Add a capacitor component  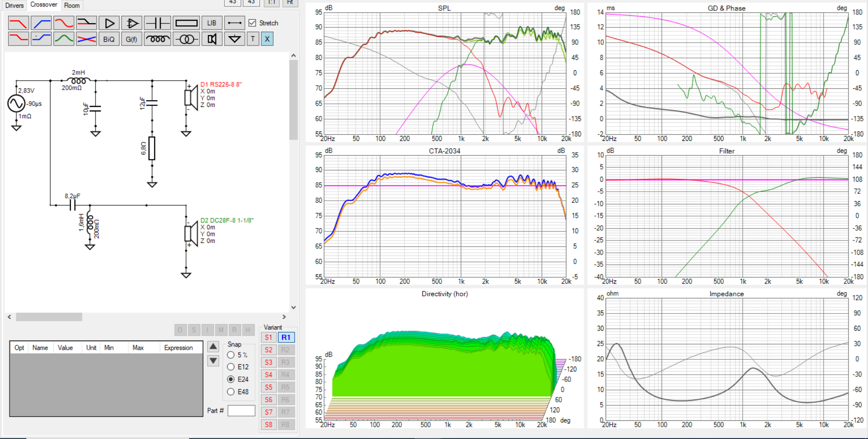pyautogui.click(x=157, y=23)
